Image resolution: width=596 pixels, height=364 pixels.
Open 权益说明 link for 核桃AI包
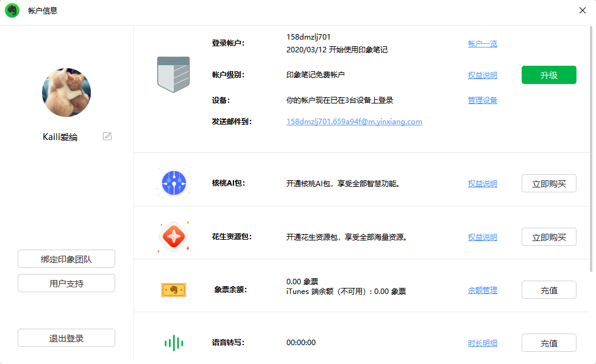[x=483, y=184]
